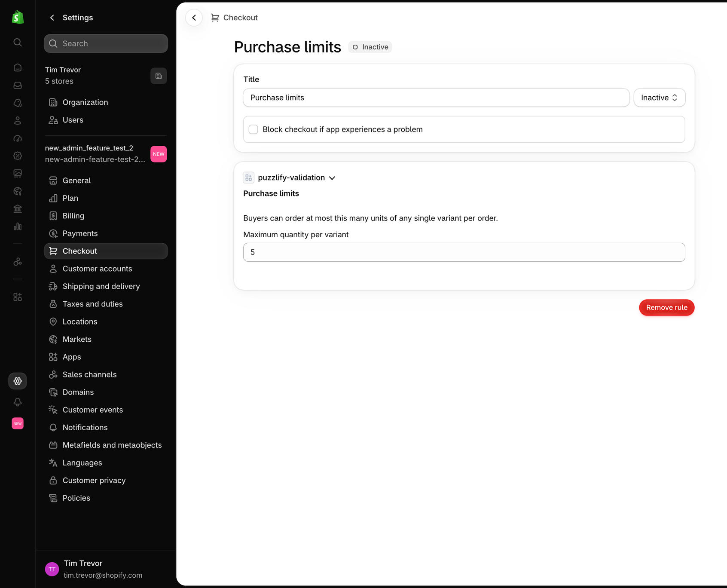Open Apps grid icon in the left rail

(18, 297)
